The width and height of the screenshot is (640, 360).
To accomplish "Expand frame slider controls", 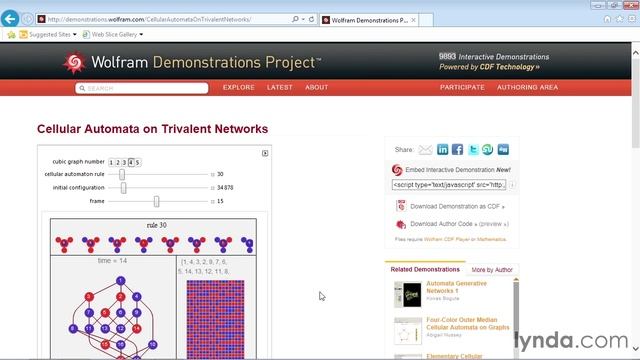I will tap(213, 201).
